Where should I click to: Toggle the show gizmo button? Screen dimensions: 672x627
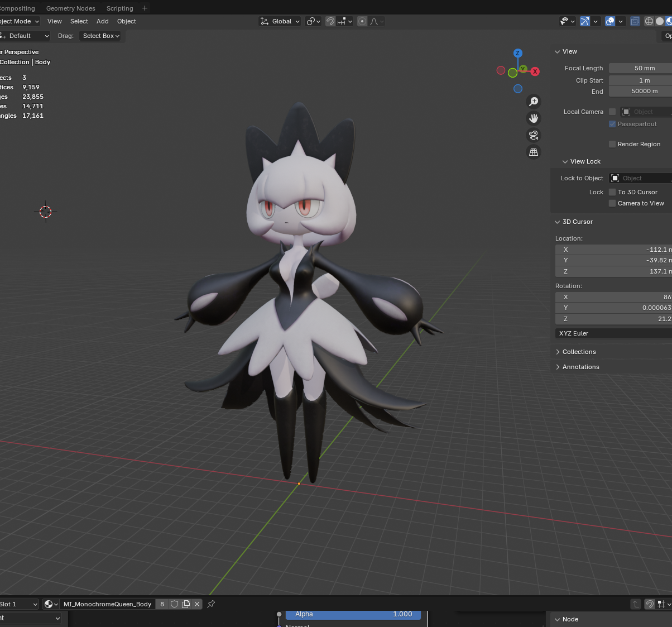(585, 21)
